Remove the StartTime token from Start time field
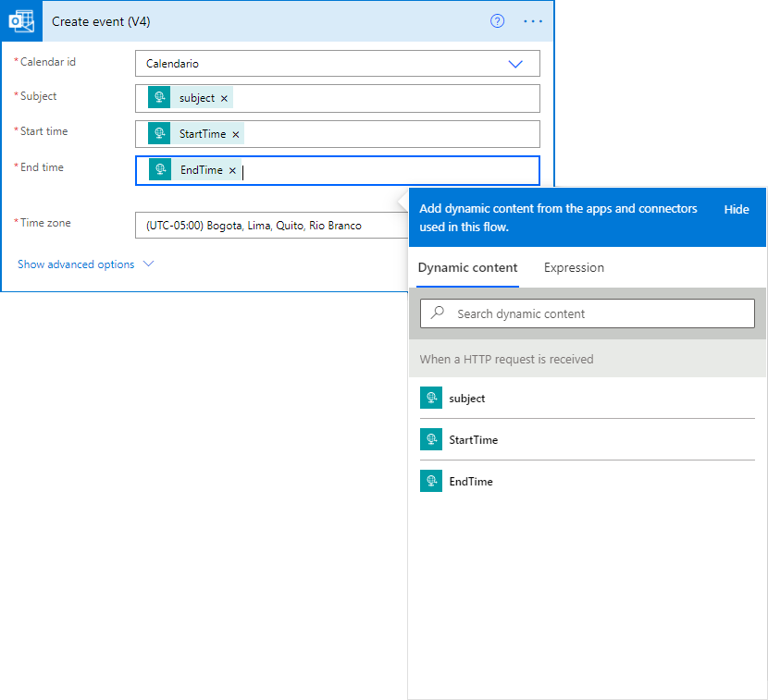 pyautogui.click(x=236, y=135)
